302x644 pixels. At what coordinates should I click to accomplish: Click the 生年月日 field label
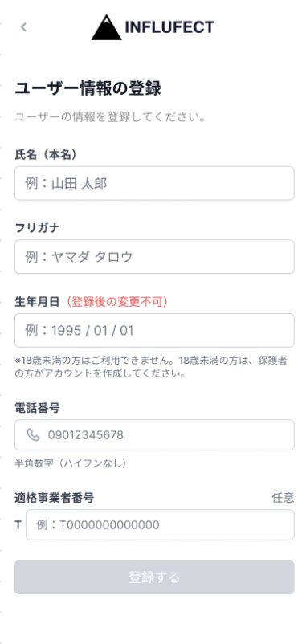(x=38, y=301)
